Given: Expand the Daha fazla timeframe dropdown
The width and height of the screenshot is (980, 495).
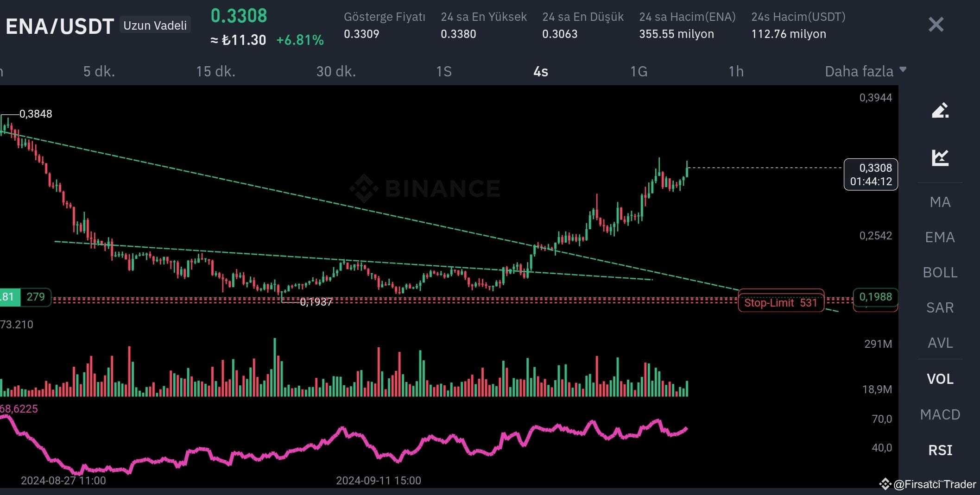Looking at the screenshot, I should 866,71.
